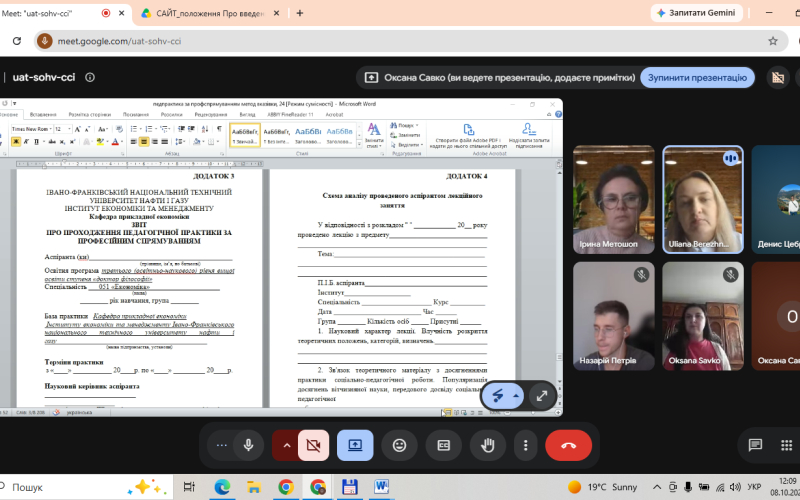The image size is (800, 500).
Task: Turn on the camera in Meet
Action: [x=313, y=445]
